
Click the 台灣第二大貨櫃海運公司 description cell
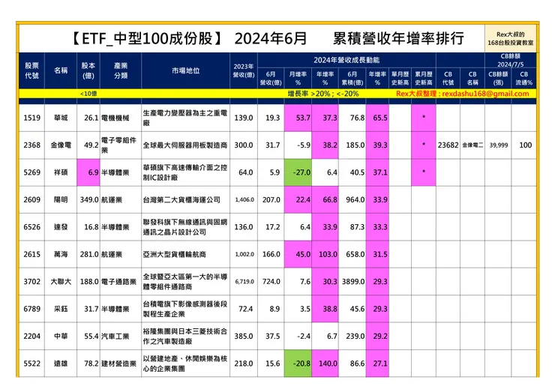pyautogui.click(x=186, y=199)
